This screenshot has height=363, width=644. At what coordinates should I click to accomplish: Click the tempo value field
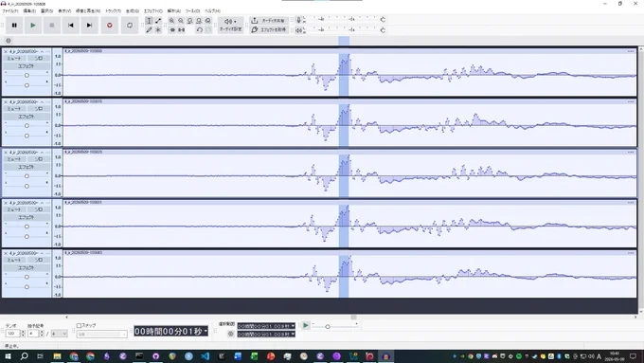[x=12, y=334]
